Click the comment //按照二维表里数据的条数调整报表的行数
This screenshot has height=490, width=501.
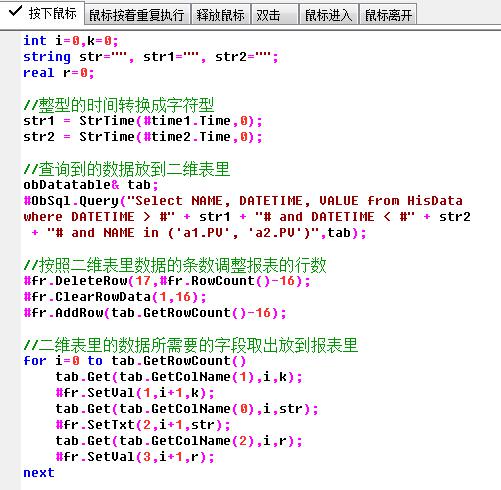[x=175, y=265]
